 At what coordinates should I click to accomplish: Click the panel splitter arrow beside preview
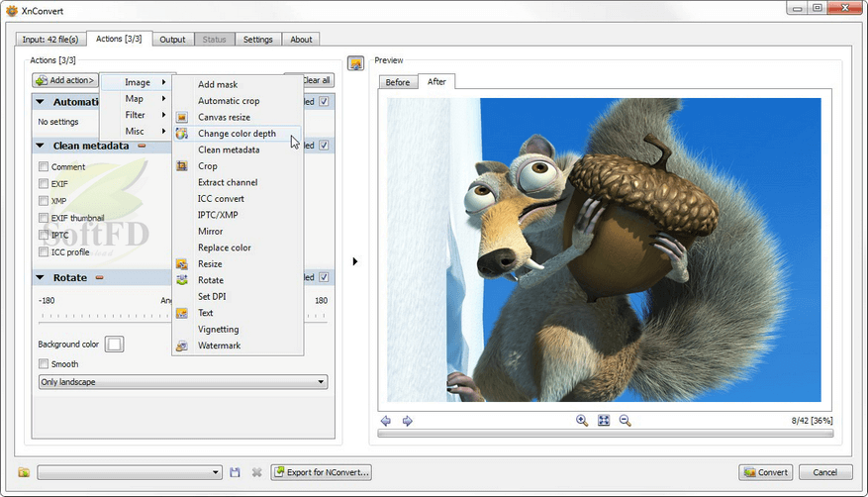[355, 261]
